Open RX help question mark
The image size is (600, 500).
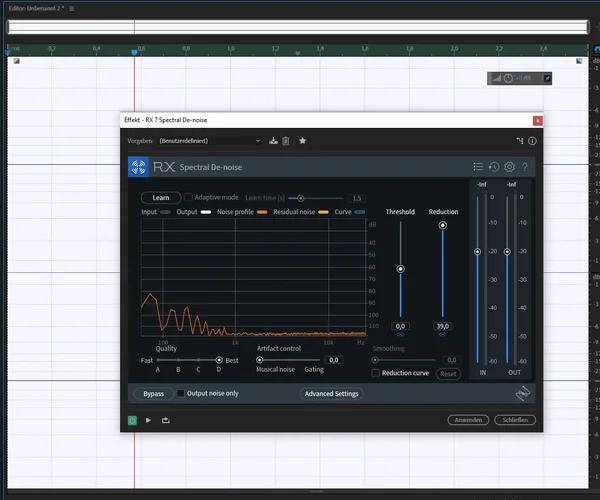pos(525,167)
